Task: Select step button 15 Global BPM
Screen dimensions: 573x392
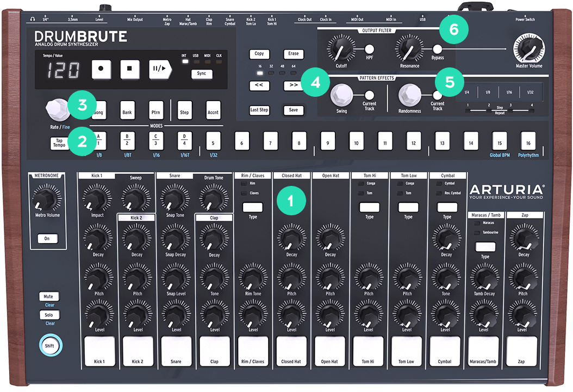Action: [x=500, y=141]
